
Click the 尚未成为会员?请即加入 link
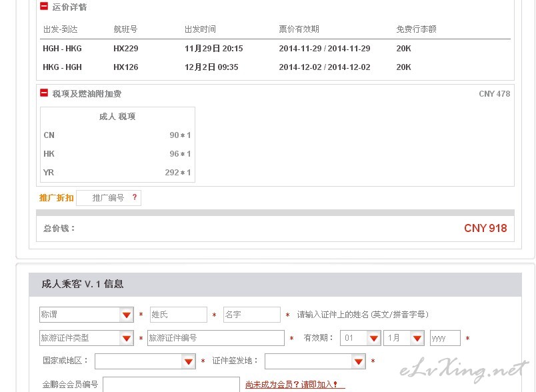[295, 385]
